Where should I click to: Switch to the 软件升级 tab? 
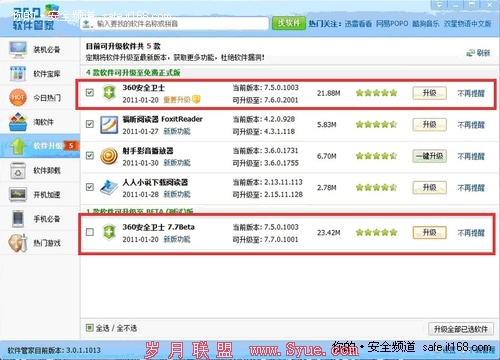coord(40,146)
